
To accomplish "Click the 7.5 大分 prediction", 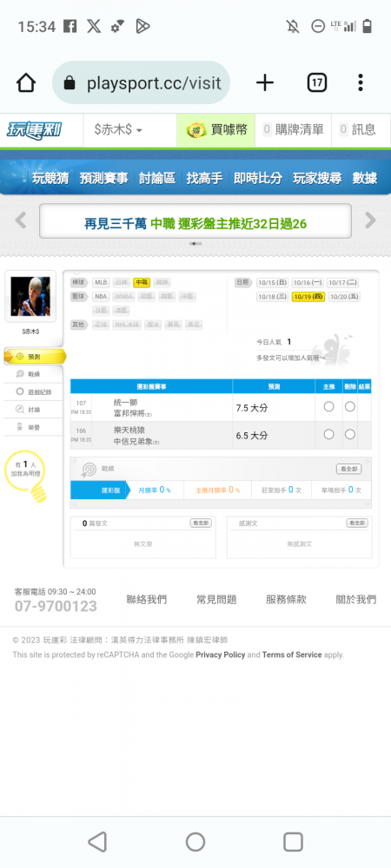I will 252,408.
